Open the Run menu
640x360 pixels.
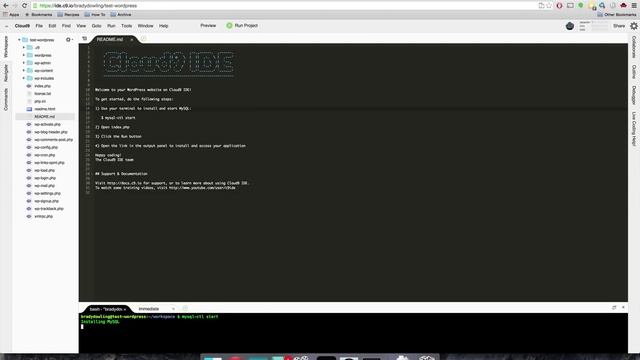111,26
